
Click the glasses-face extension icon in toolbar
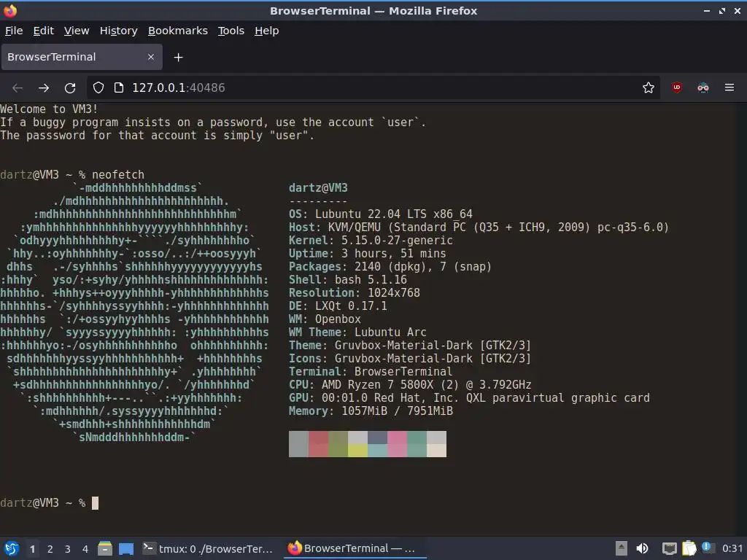[x=703, y=87]
